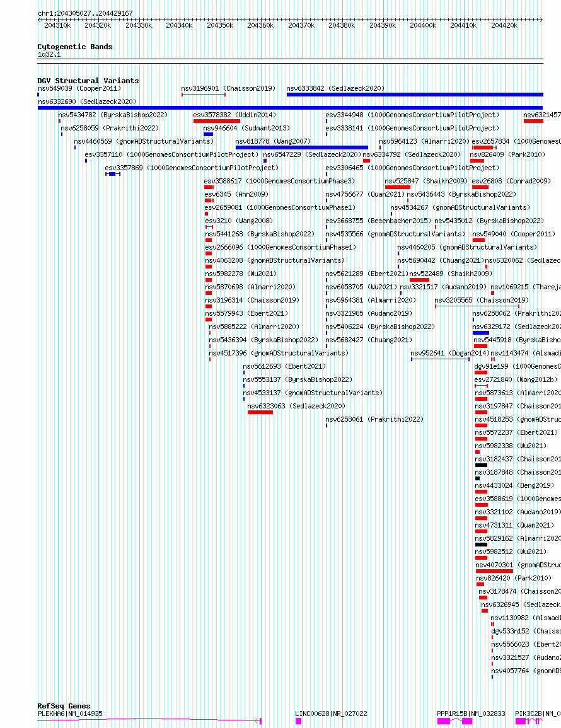
Task: Select esv6345 (Ahn2009) label
Action: click(236, 194)
